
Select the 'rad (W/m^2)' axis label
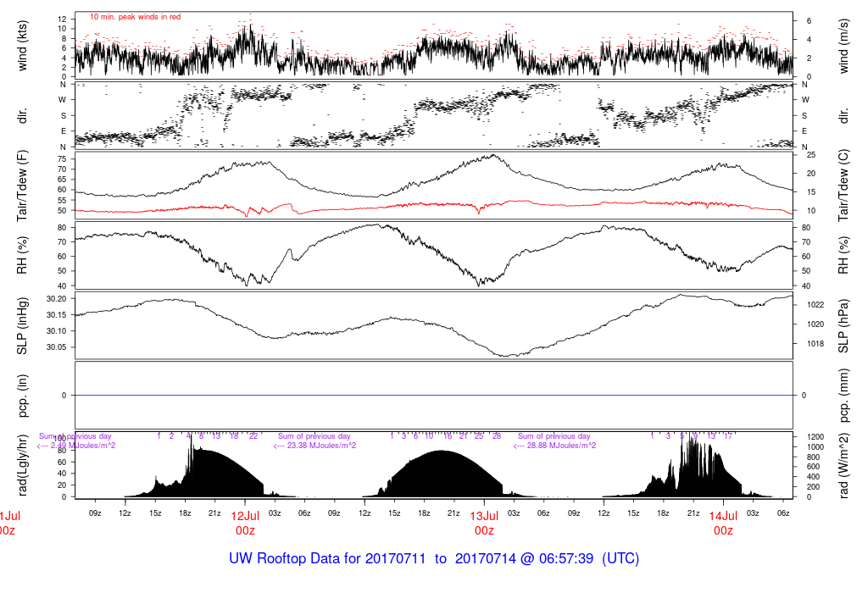tap(843, 465)
